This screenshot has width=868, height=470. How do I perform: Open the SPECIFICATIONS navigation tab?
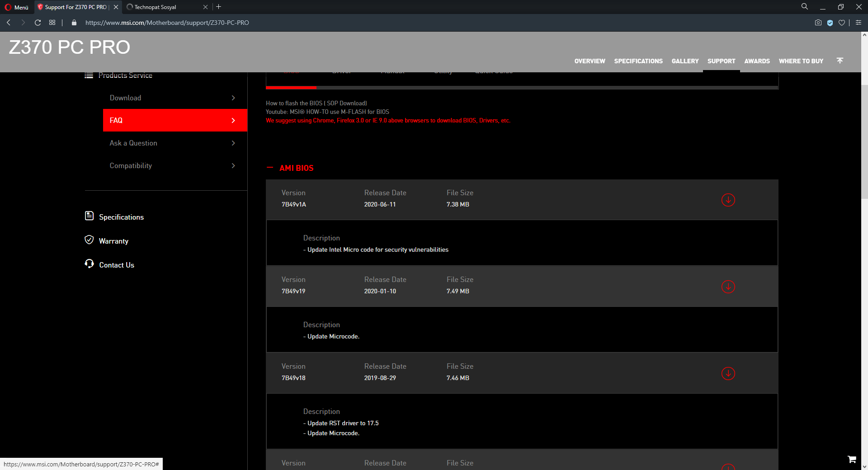pyautogui.click(x=638, y=61)
